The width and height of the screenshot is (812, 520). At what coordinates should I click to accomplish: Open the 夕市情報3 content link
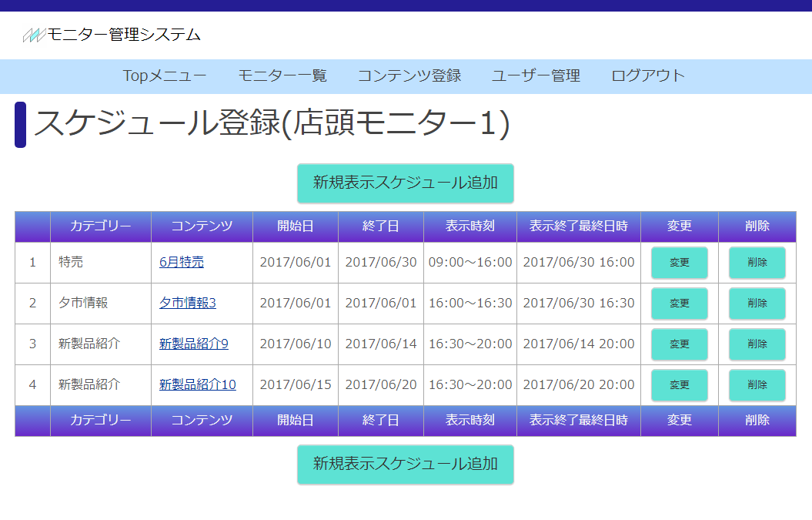click(188, 303)
